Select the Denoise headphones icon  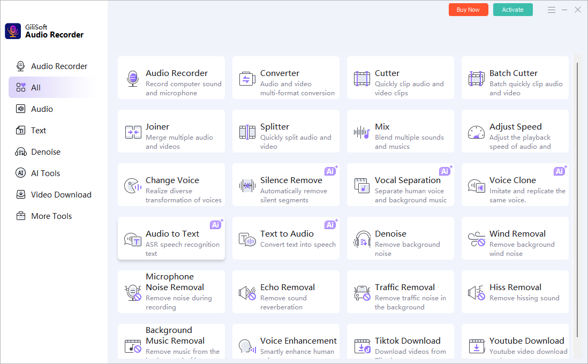[361, 239]
